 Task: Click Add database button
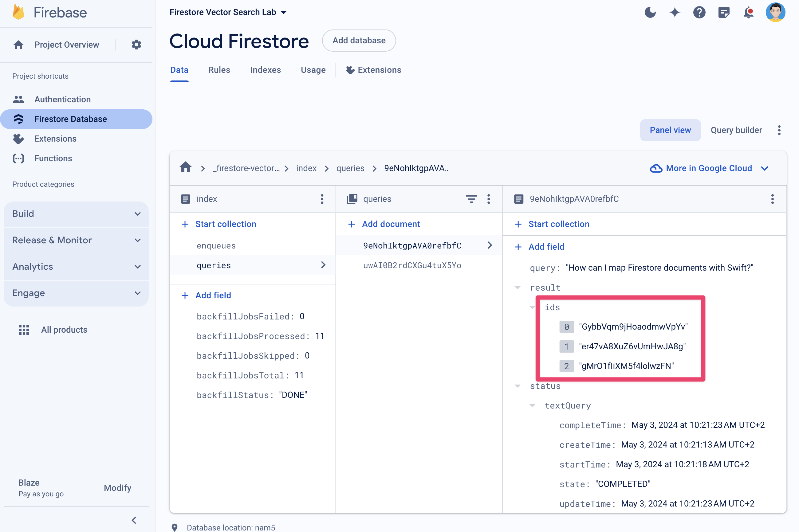click(x=358, y=40)
